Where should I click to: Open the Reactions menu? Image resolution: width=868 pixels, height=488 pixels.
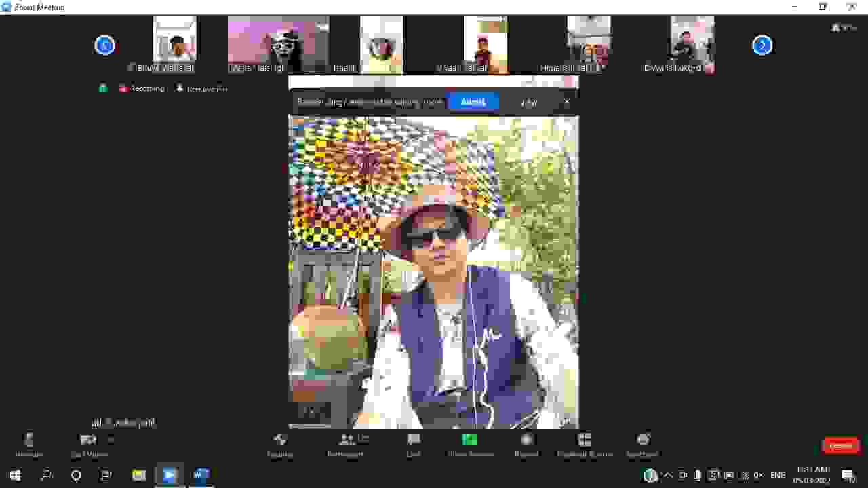(643, 441)
